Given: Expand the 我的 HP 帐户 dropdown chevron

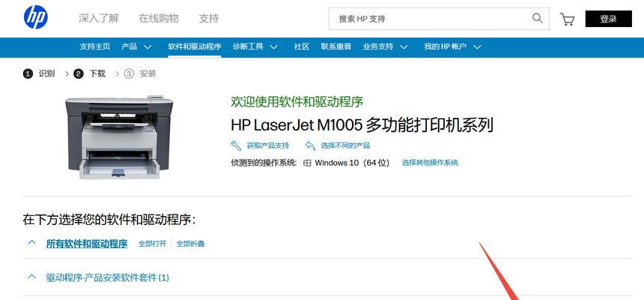Looking at the screenshot, I should (x=477, y=47).
